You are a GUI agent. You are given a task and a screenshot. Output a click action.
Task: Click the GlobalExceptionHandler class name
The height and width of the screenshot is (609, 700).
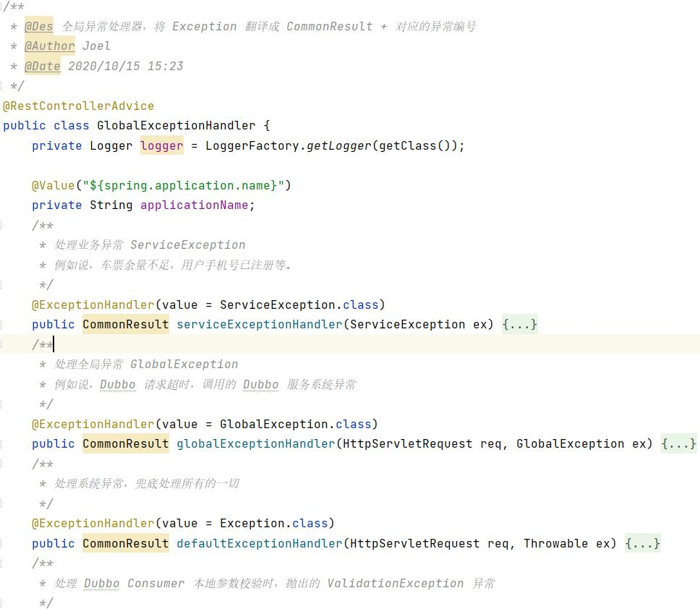[x=176, y=125]
